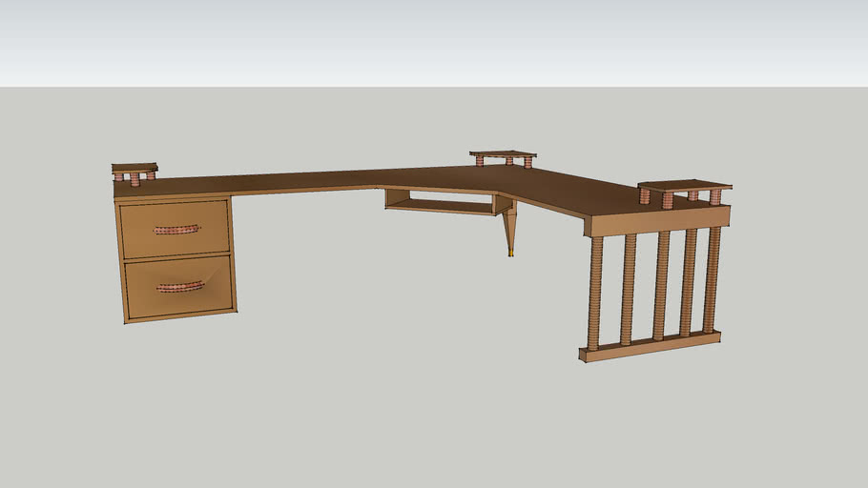Pick the yellow foot tip of center leg

(510, 254)
